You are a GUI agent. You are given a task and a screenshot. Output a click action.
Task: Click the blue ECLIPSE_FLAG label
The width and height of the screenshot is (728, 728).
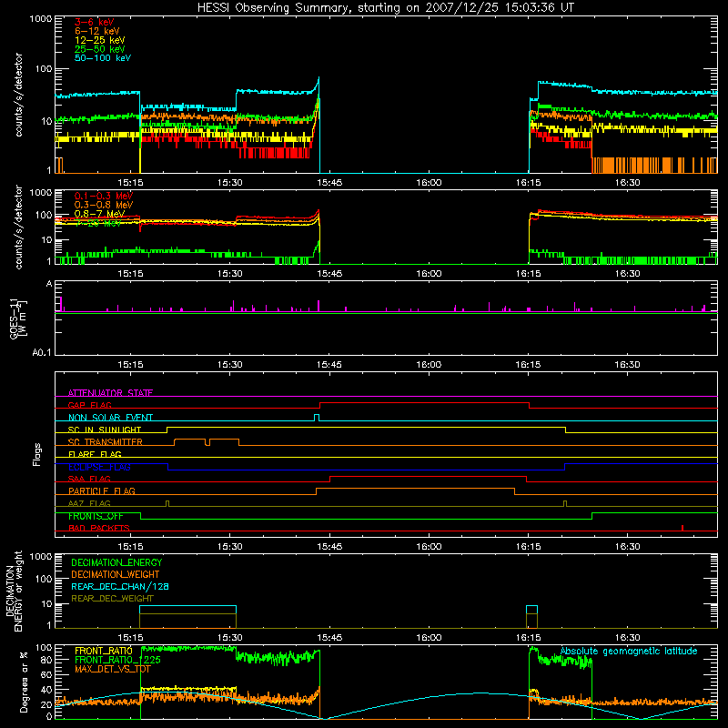[x=99, y=467]
